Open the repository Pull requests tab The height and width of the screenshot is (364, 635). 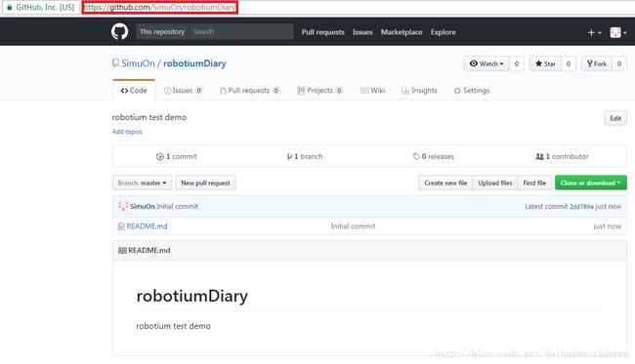249,90
